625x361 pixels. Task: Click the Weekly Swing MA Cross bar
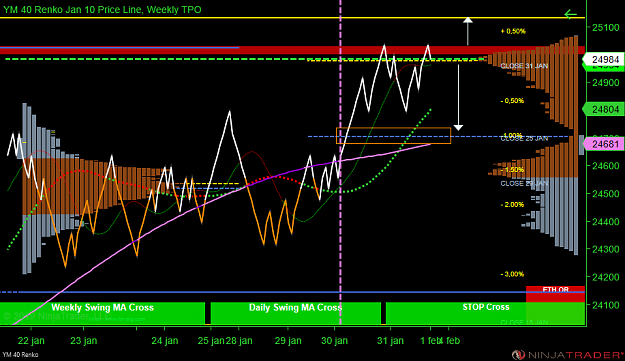[102, 313]
